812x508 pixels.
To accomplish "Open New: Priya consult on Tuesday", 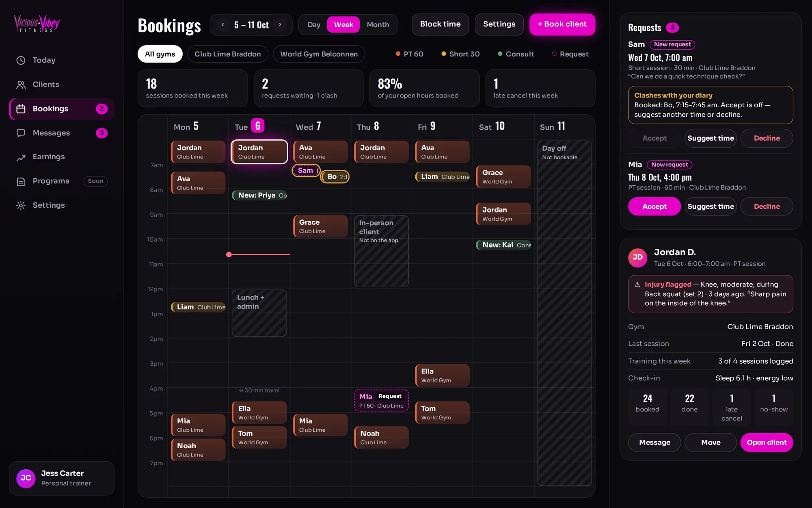I will tap(259, 195).
